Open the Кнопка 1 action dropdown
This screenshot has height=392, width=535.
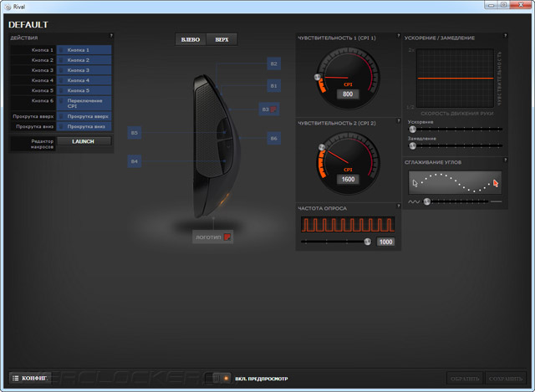coord(84,50)
